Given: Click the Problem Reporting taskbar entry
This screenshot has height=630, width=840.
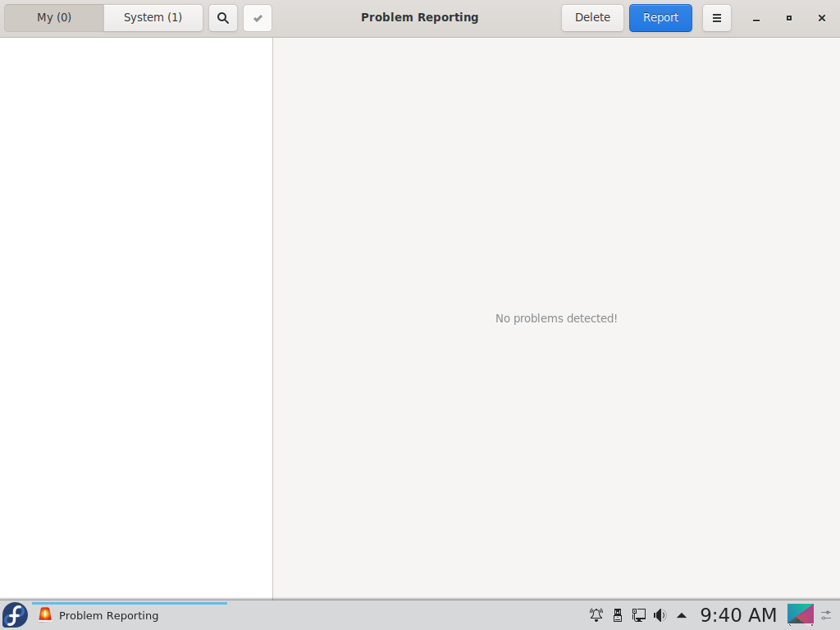Looking at the screenshot, I should pos(130,615).
